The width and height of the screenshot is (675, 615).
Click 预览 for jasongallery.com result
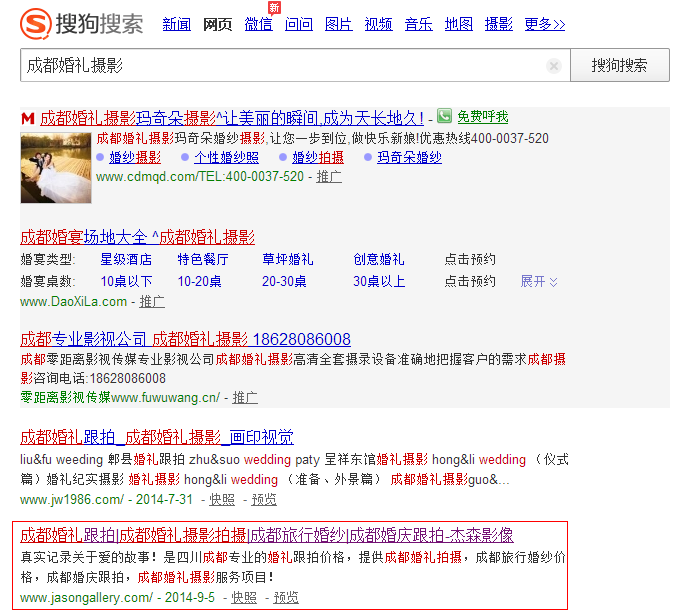coord(286,597)
